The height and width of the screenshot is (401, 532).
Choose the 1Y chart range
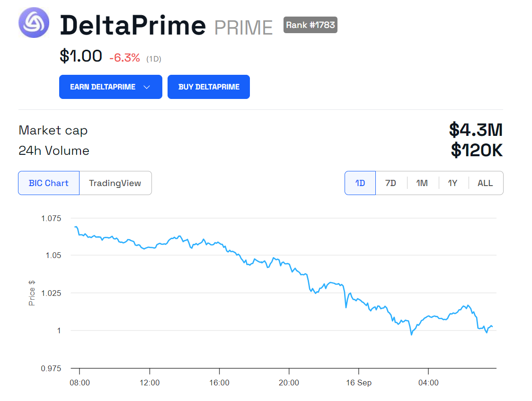click(452, 183)
